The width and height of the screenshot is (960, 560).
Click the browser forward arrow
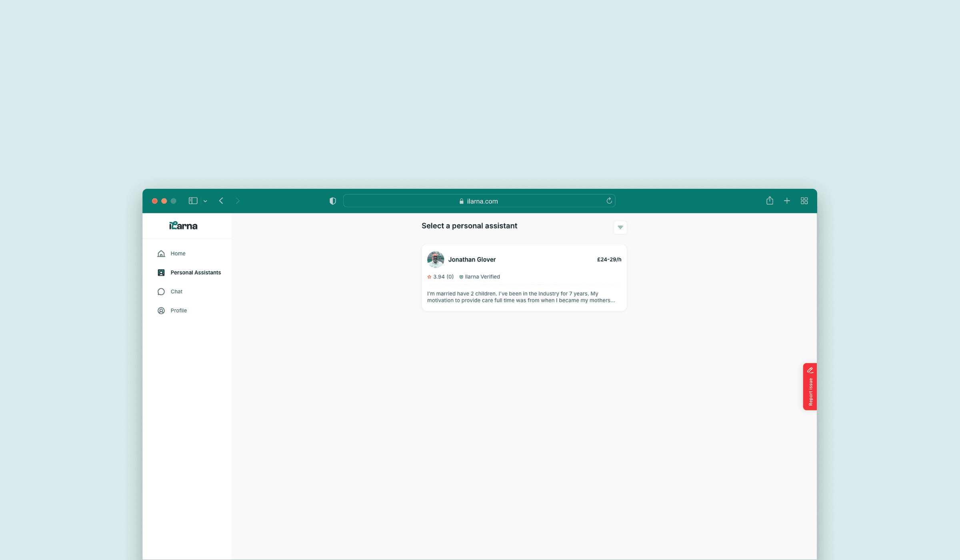(238, 201)
